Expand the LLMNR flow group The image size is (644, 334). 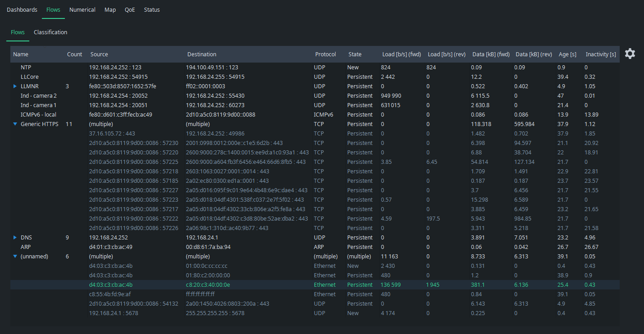pos(15,86)
